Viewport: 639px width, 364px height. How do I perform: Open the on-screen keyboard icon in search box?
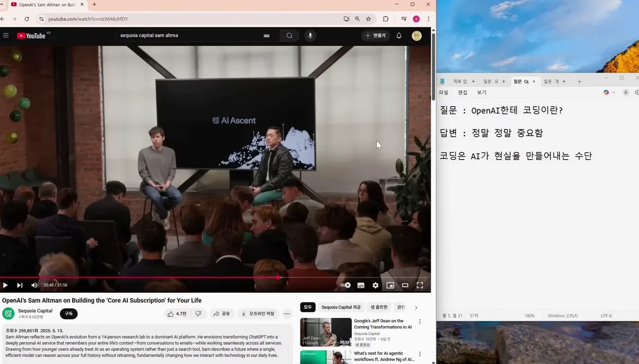[x=266, y=36]
